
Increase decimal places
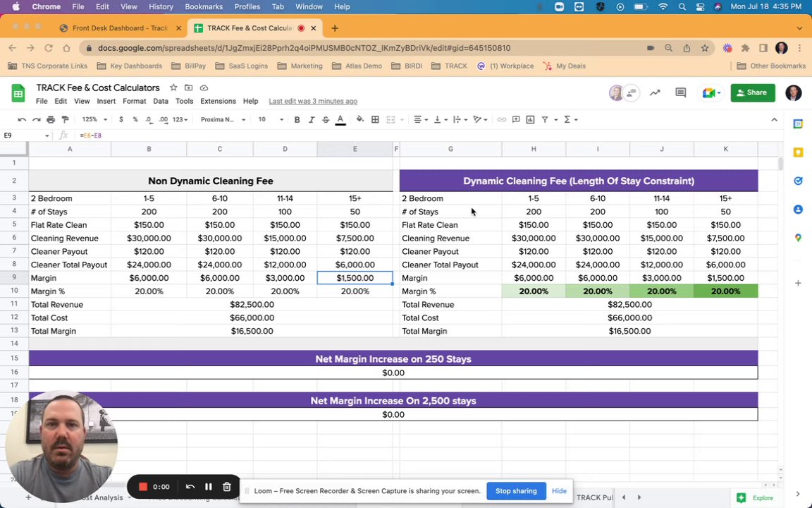point(163,120)
